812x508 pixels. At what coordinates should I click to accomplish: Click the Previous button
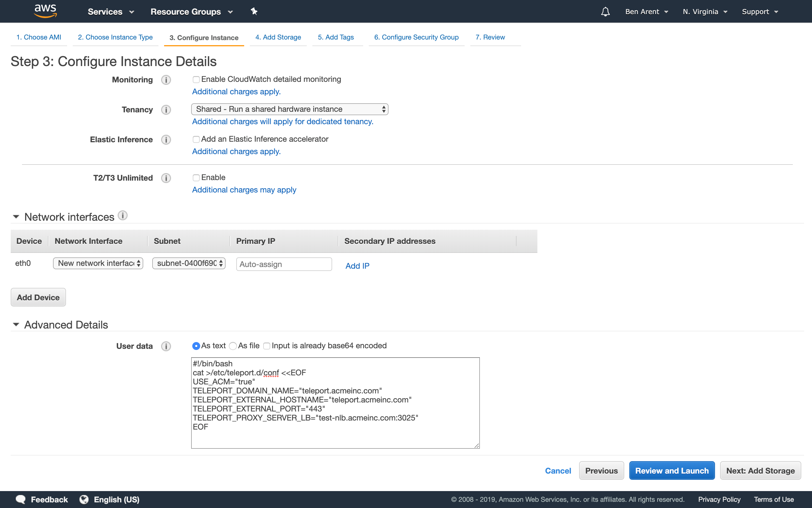coord(602,471)
